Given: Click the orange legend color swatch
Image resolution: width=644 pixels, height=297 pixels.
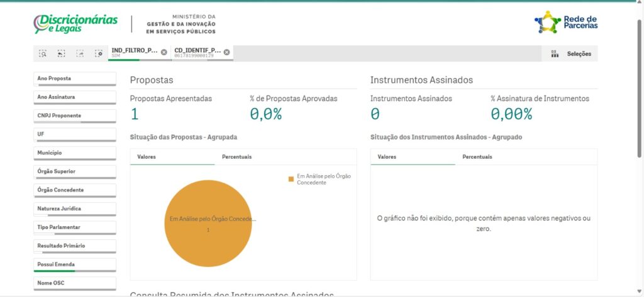Looking at the screenshot, I should pyautogui.click(x=291, y=180).
